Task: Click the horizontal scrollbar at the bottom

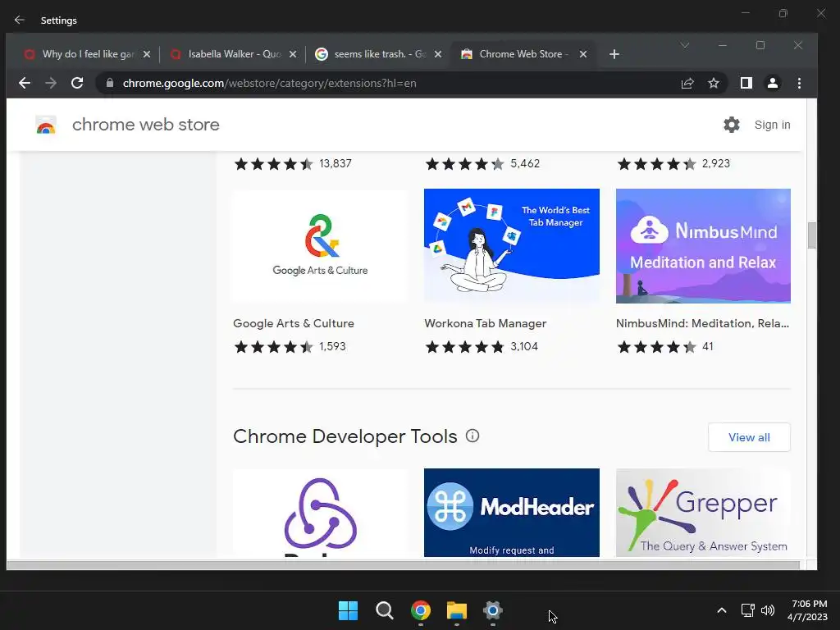Action: pos(403,565)
